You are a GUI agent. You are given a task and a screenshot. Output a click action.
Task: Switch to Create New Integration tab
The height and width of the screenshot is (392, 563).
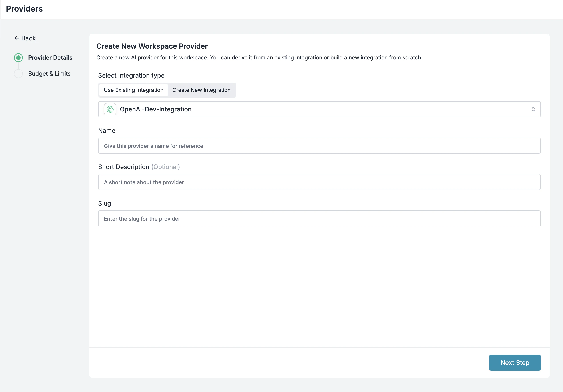point(201,90)
